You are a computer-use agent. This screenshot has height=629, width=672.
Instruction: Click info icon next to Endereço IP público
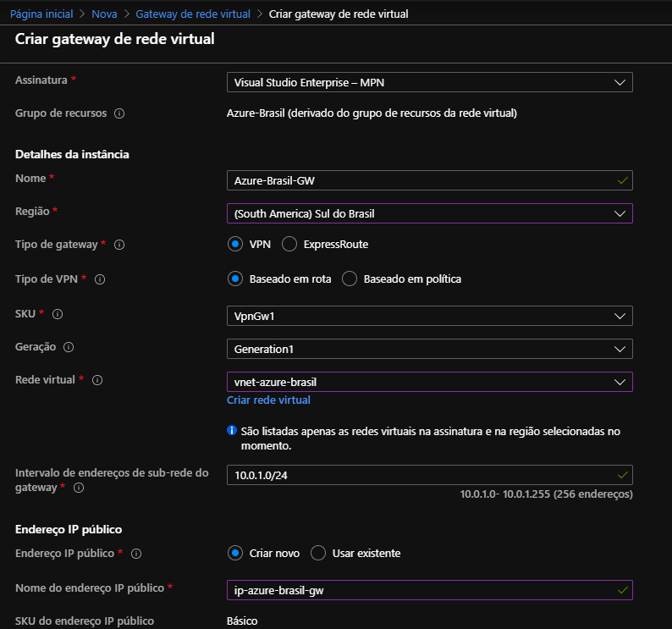[x=135, y=554]
